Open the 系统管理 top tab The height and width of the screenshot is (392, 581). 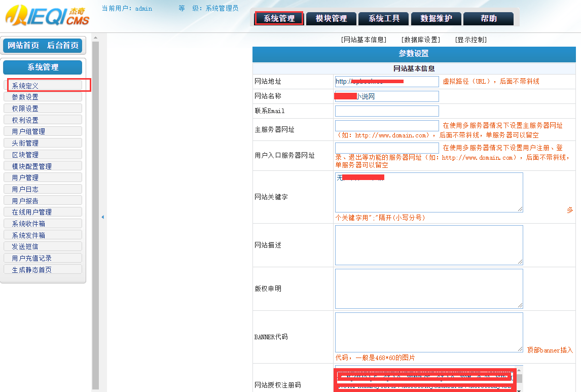point(279,19)
